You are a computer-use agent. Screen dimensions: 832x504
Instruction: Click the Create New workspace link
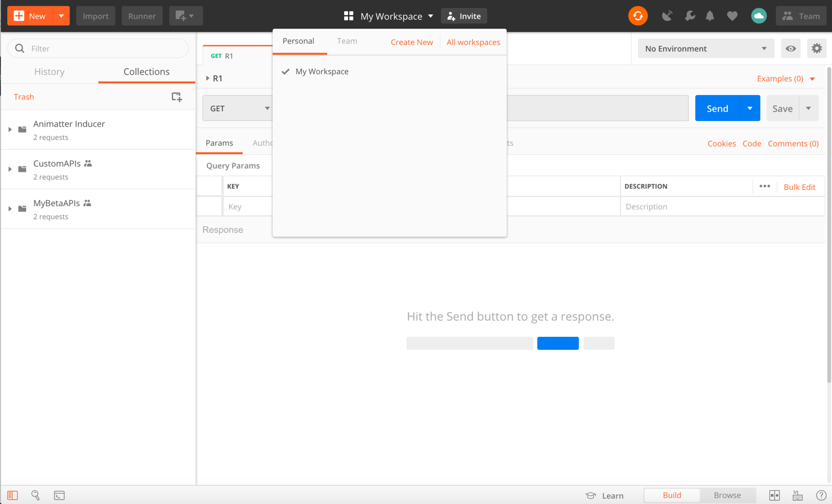tap(412, 42)
